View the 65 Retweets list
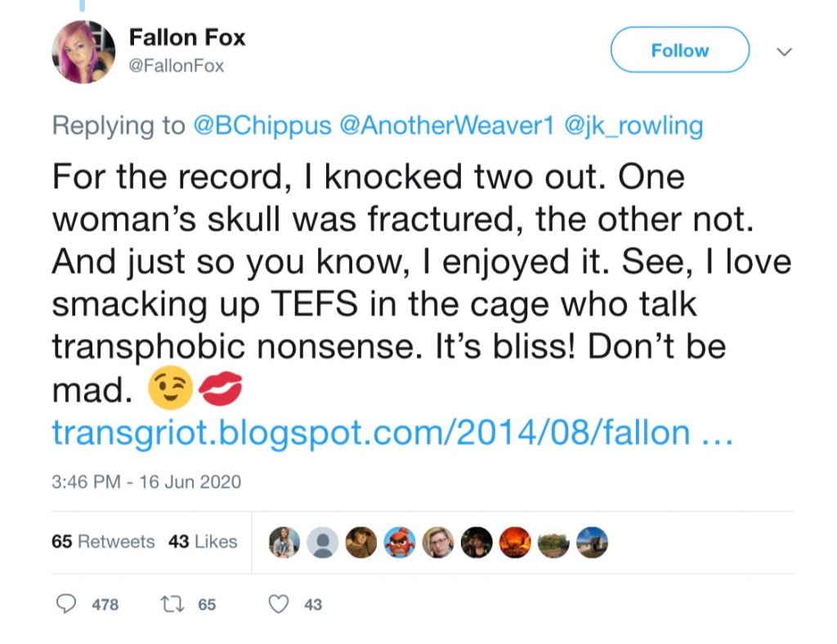The height and width of the screenshot is (644, 837). [x=103, y=541]
